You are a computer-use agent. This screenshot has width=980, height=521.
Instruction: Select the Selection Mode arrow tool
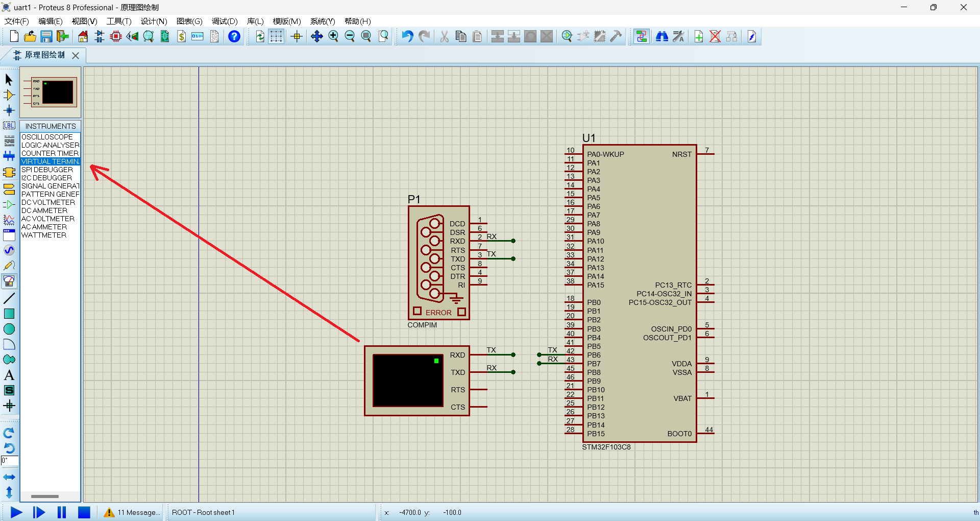pos(9,80)
